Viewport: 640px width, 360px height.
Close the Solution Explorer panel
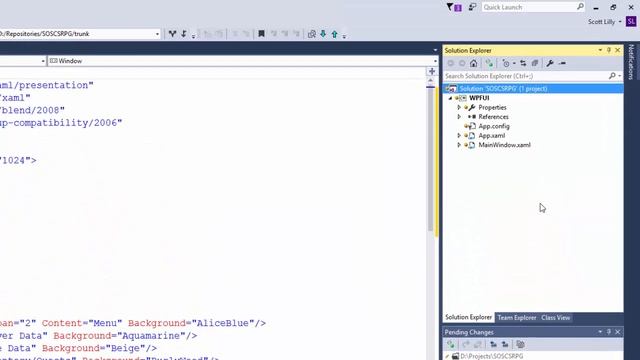[618, 50]
